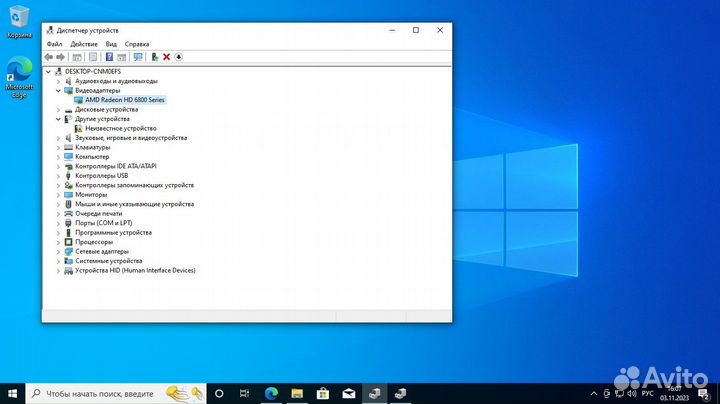
Task: Expand the Сетевые адаптеры category arrow
Action: (58, 252)
